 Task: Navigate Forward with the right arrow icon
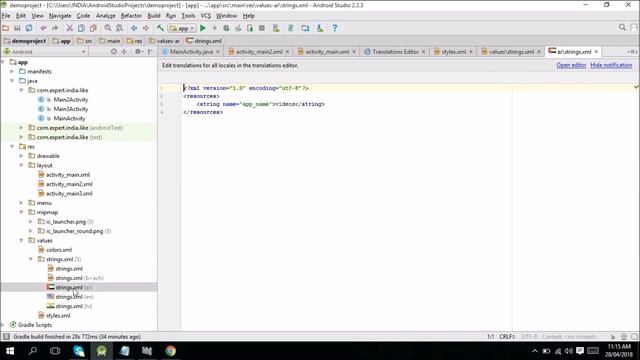tap(146, 28)
